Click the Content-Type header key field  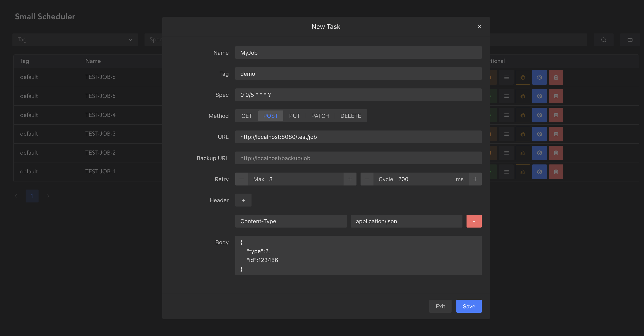291,221
